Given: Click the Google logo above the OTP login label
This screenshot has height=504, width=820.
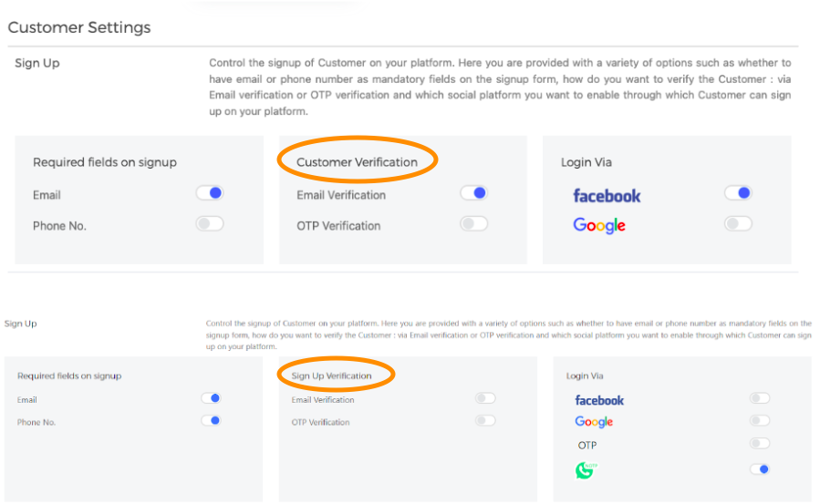Looking at the screenshot, I should (x=594, y=422).
